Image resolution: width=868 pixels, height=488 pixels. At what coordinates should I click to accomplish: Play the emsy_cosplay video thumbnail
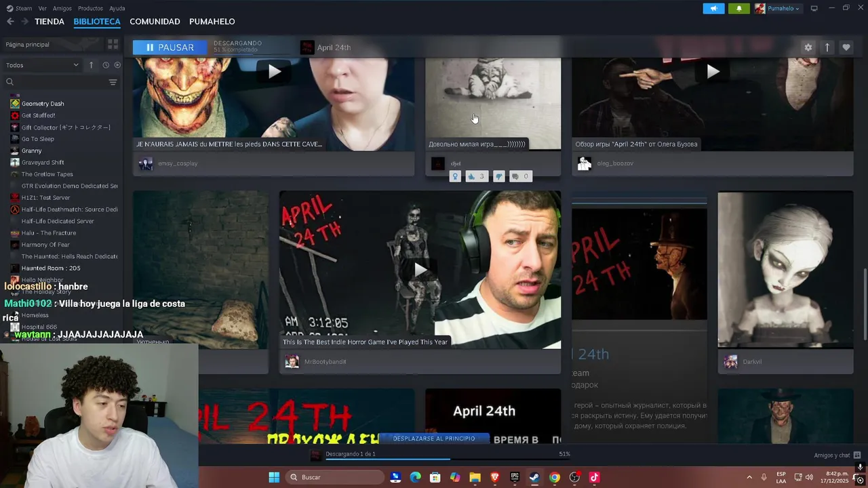[274, 71]
